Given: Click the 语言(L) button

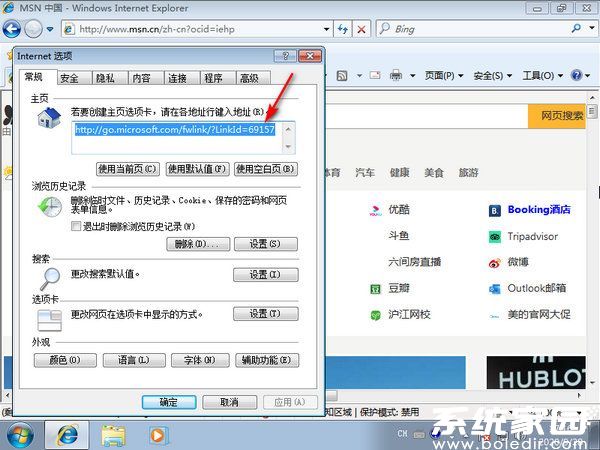Looking at the screenshot, I should (x=134, y=360).
